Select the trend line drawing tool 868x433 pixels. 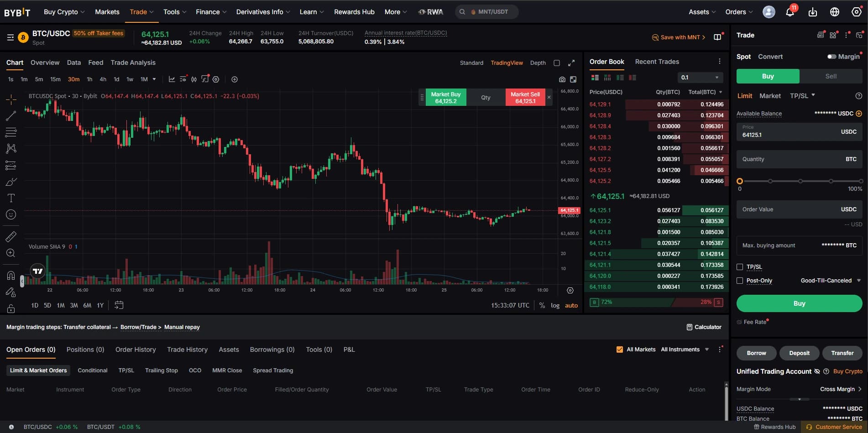(x=11, y=116)
